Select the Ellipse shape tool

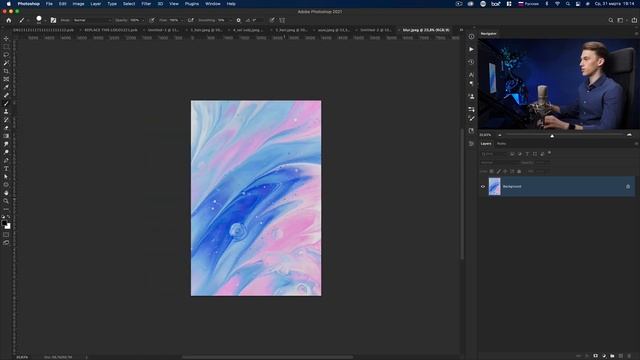[x=6, y=184]
